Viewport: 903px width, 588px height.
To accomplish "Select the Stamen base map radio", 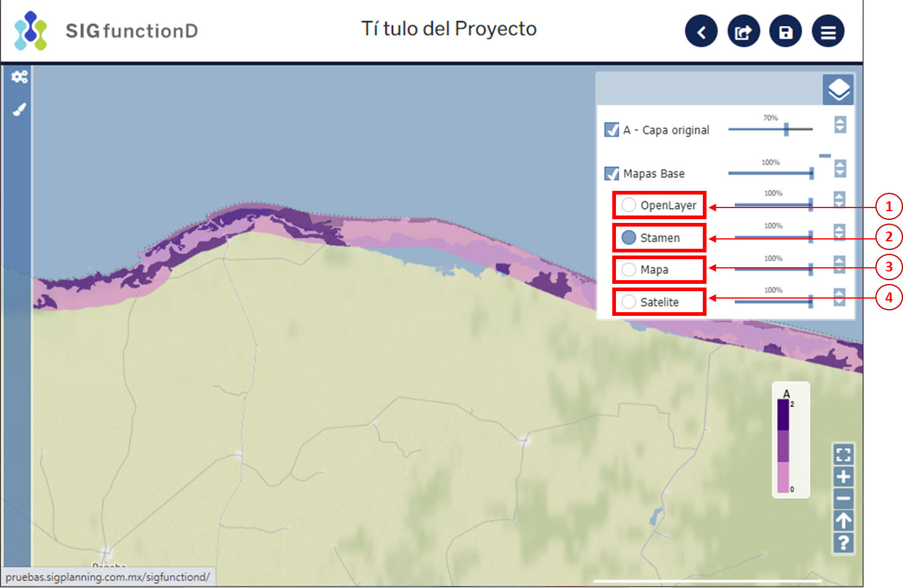I will [628, 238].
